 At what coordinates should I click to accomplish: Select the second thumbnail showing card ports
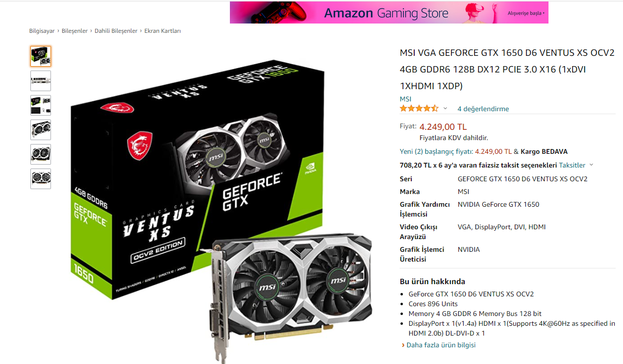coord(41,81)
